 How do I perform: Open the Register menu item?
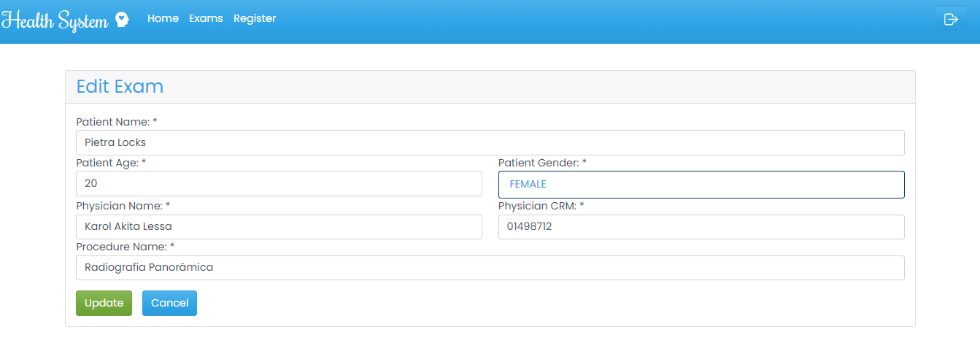(255, 18)
